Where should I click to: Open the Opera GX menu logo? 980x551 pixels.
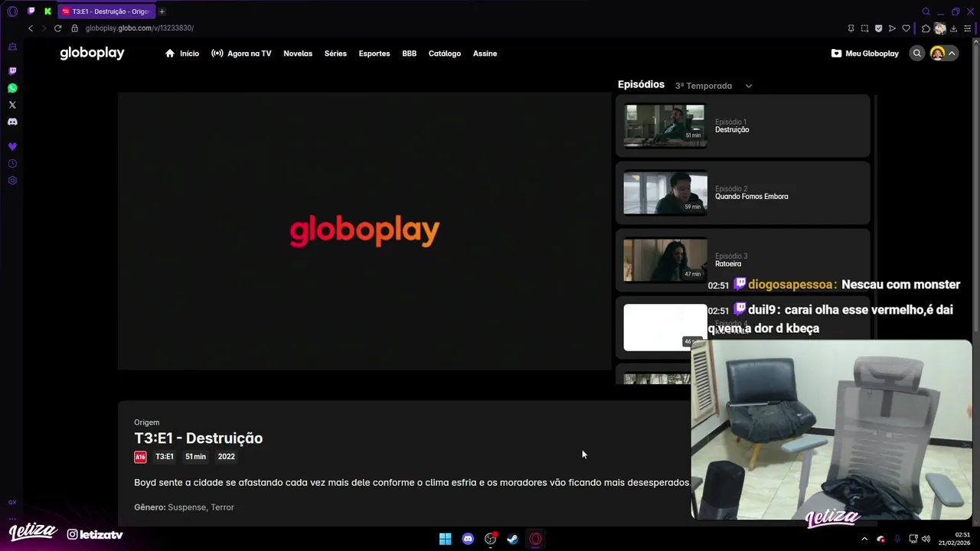tap(12, 11)
